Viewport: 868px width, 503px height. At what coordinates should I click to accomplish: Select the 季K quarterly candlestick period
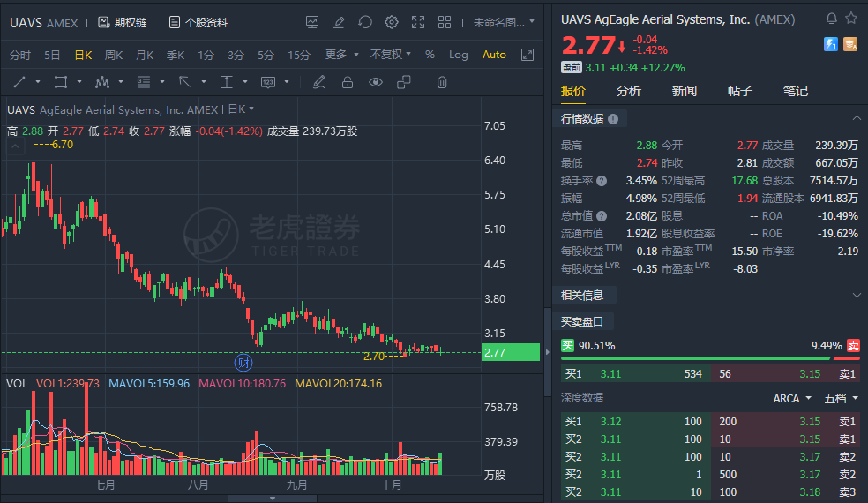[x=176, y=55]
